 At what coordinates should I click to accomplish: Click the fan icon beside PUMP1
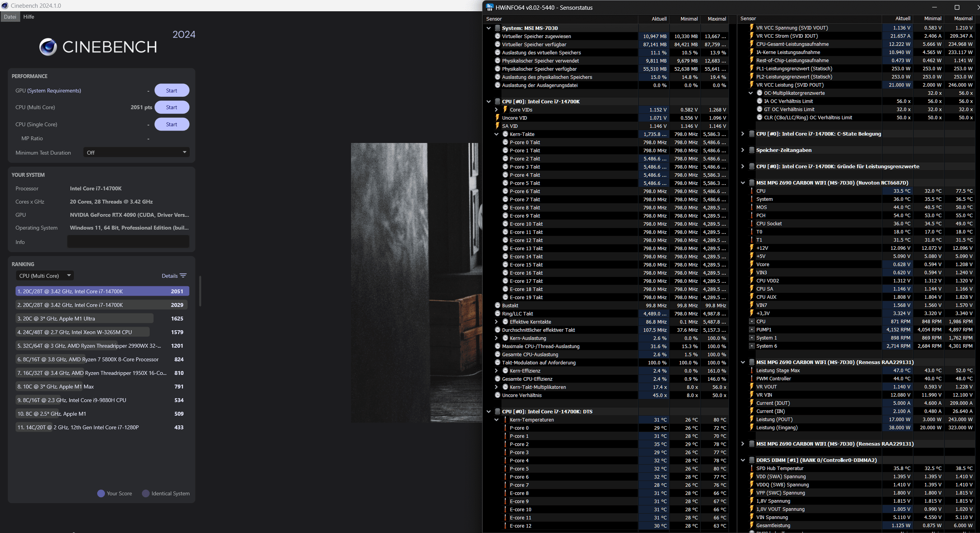[x=751, y=329]
